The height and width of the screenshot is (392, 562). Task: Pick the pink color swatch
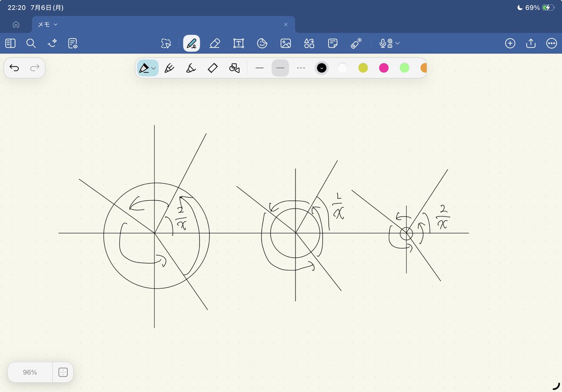click(x=384, y=68)
